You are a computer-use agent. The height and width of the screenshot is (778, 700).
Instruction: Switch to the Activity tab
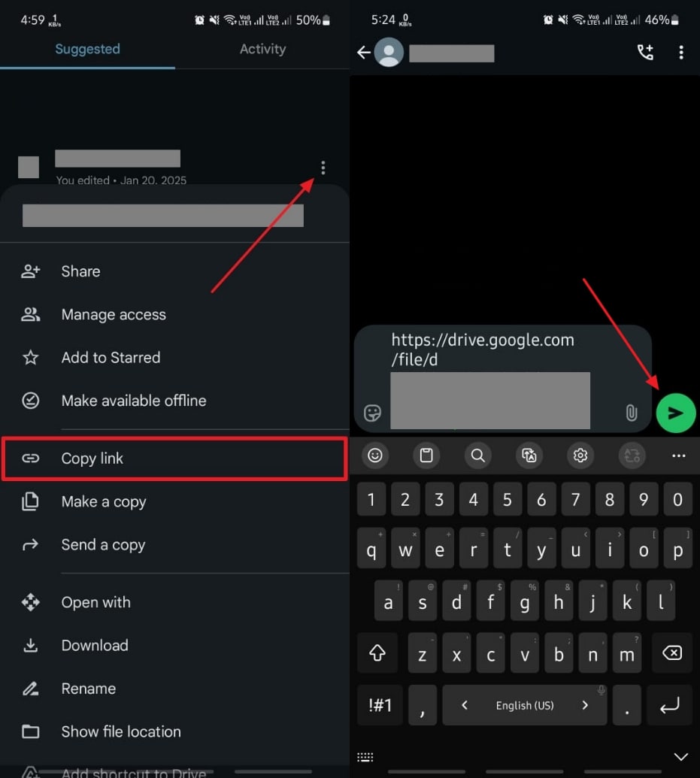point(262,49)
